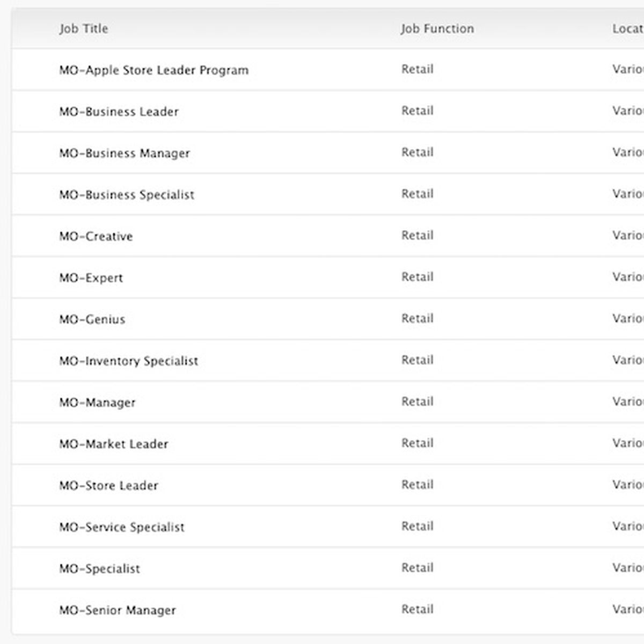
Task: Select the MO-Business Manager job title
Action: click(x=125, y=153)
